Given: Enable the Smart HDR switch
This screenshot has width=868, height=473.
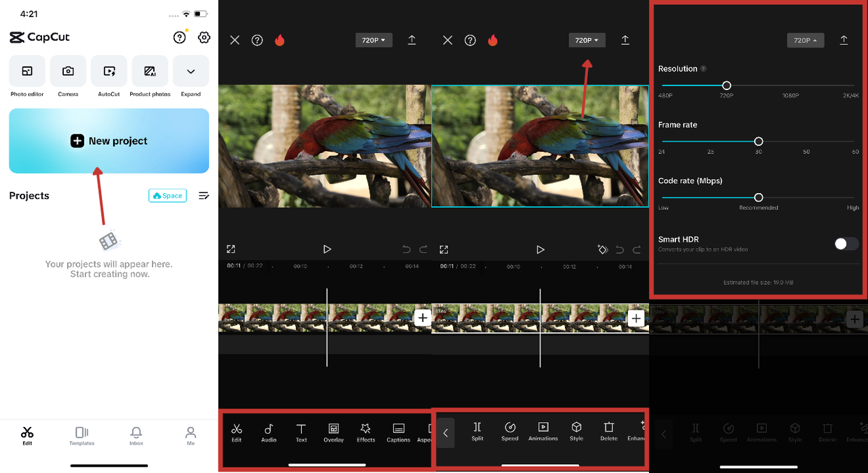Looking at the screenshot, I should pyautogui.click(x=846, y=244).
